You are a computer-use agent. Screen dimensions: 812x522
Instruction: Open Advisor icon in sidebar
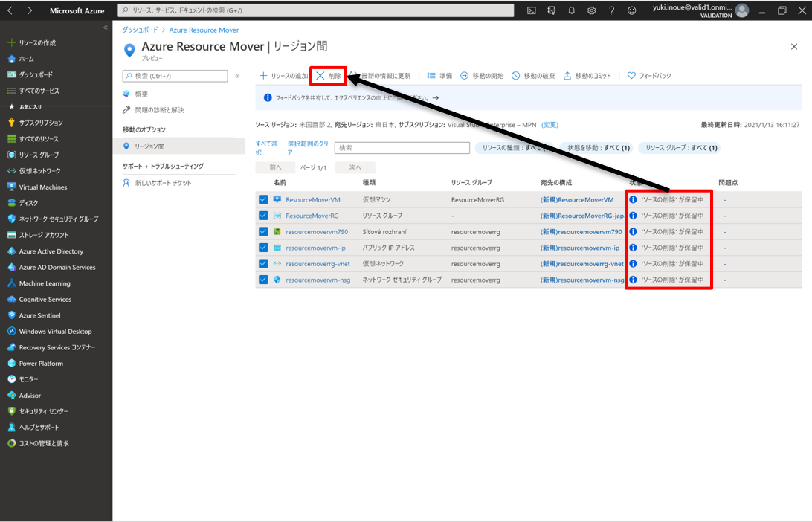(x=11, y=396)
